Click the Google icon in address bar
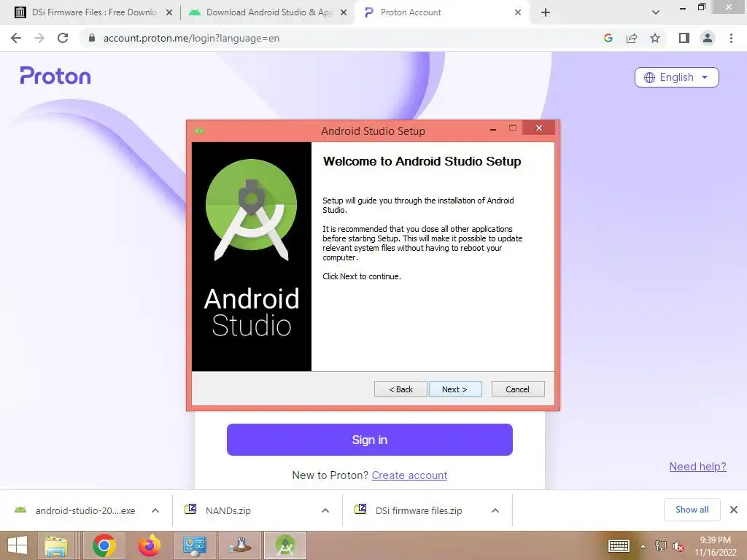 (608, 38)
